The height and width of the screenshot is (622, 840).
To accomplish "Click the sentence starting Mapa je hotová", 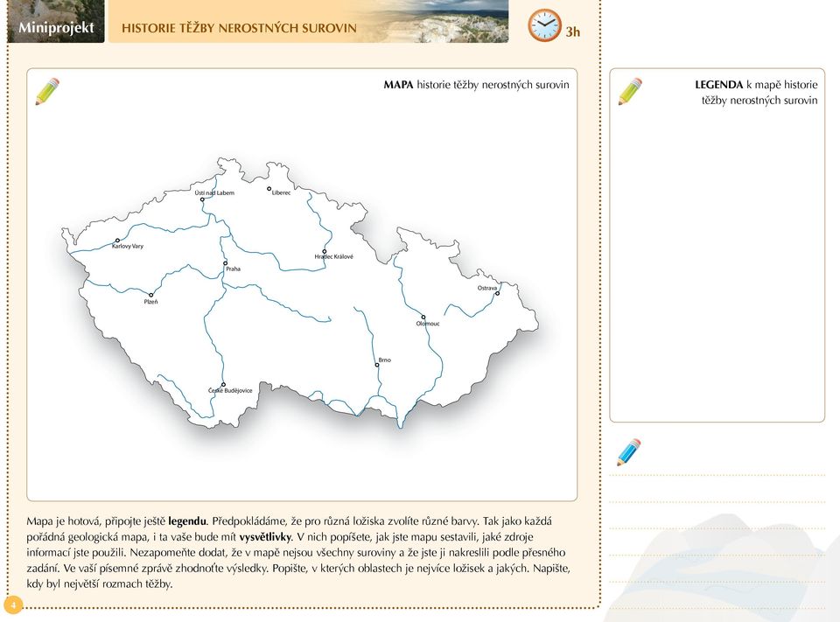I will (116, 521).
